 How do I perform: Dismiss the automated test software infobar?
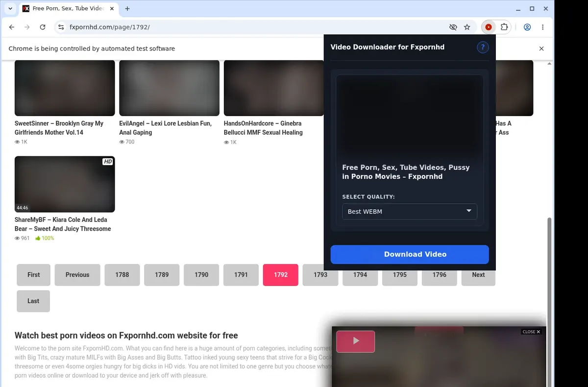click(541, 48)
